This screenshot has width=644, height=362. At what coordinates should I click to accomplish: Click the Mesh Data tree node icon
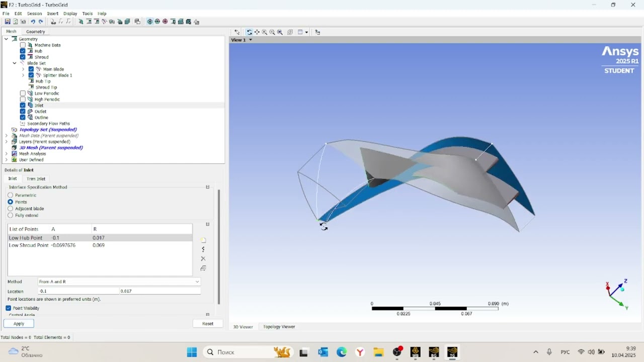pyautogui.click(x=14, y=136)
